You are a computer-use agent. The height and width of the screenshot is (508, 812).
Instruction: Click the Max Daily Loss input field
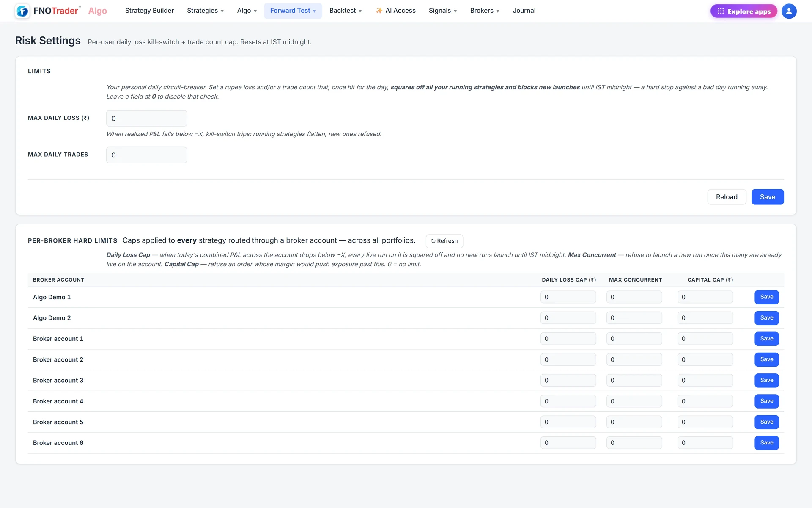146,119
